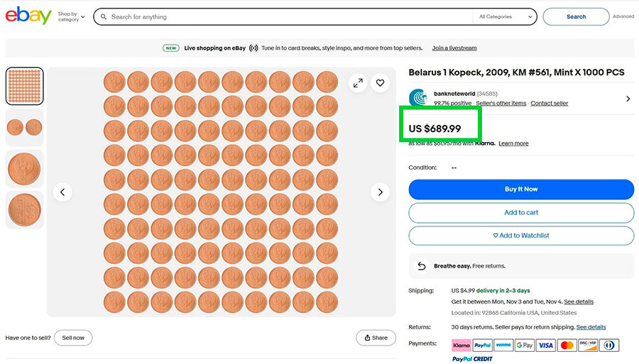Expand the All Categories dropdown

(x=506, y=16)
